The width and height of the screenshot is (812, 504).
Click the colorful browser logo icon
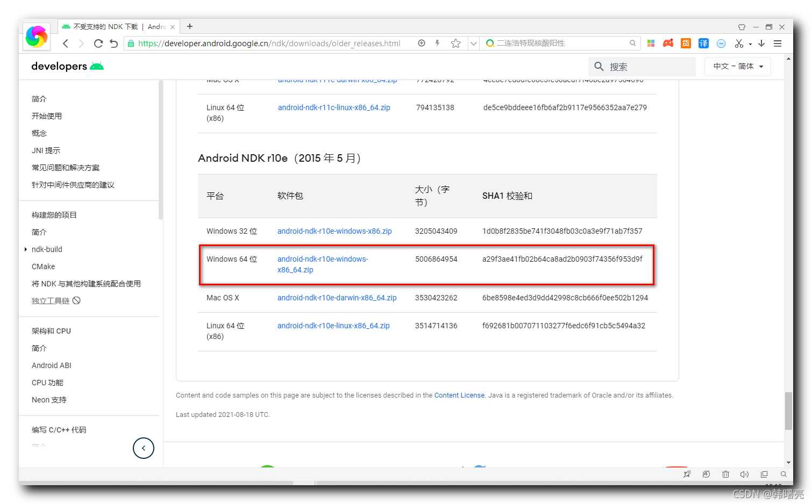37,37
